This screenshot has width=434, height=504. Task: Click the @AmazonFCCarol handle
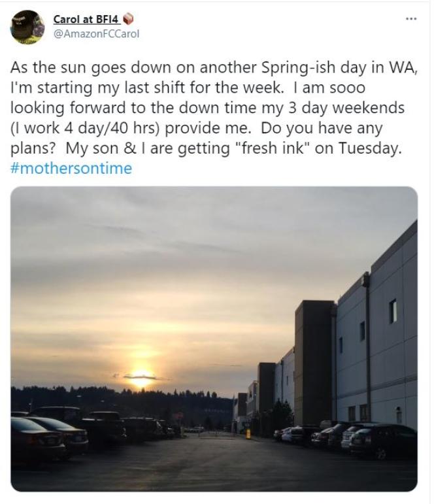click(96, 33)
